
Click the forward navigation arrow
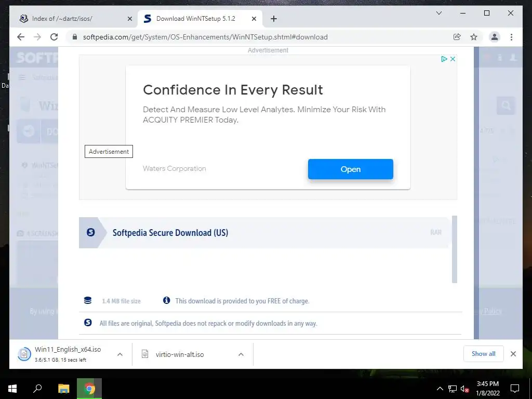click(x=37, y=37)
